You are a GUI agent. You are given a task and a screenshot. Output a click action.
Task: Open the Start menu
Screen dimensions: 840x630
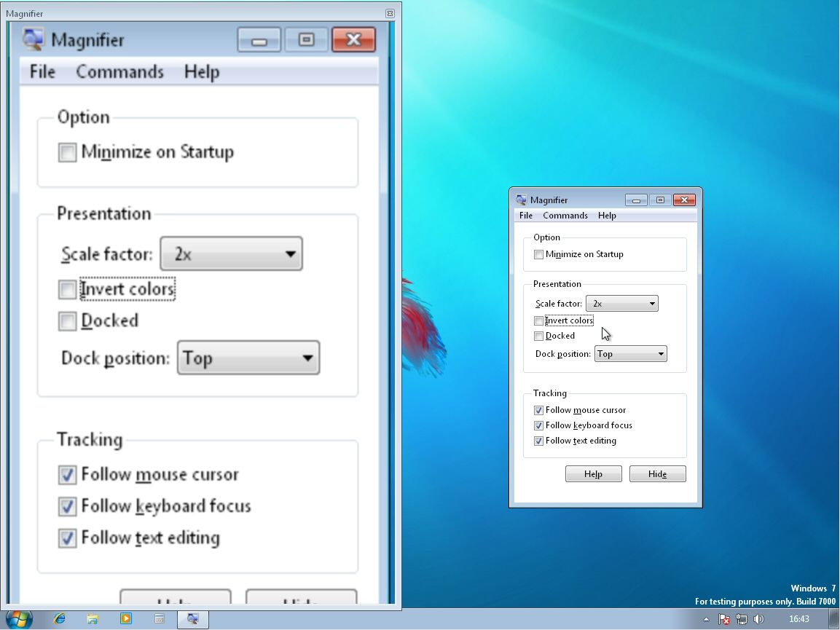click(15, 619)
